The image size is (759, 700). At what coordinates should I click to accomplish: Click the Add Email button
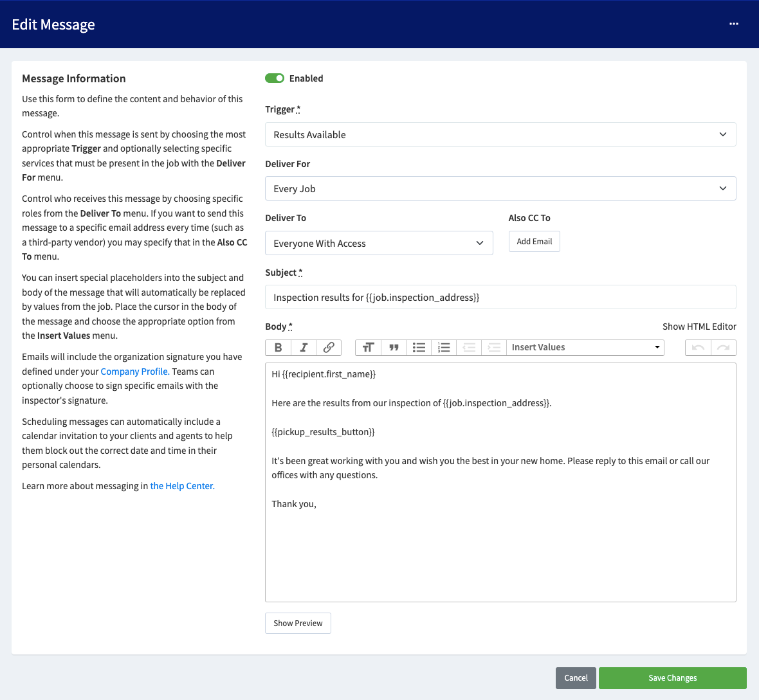[534, 242]
